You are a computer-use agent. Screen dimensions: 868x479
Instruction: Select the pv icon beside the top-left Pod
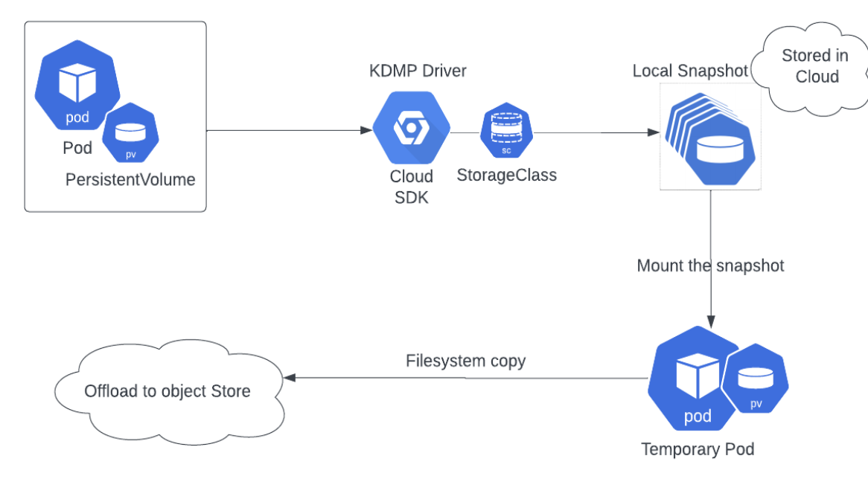[130, 132]
